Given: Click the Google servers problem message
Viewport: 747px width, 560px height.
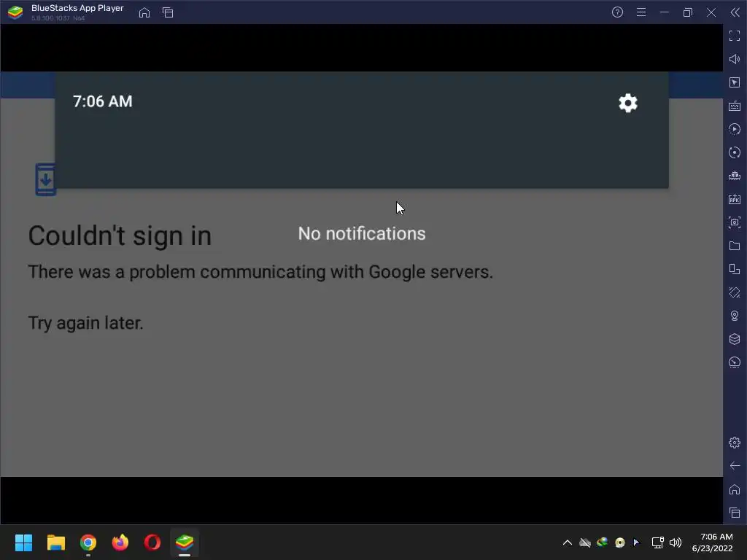Looking at the screenshot, I should pos(260,272).
